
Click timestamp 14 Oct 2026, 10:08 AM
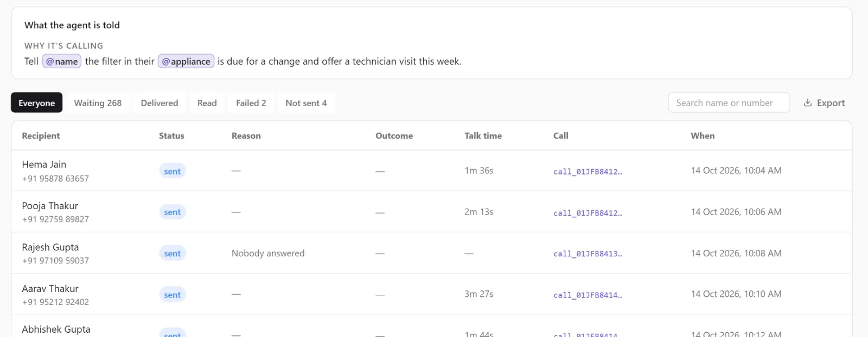click(x=736, y=253)
